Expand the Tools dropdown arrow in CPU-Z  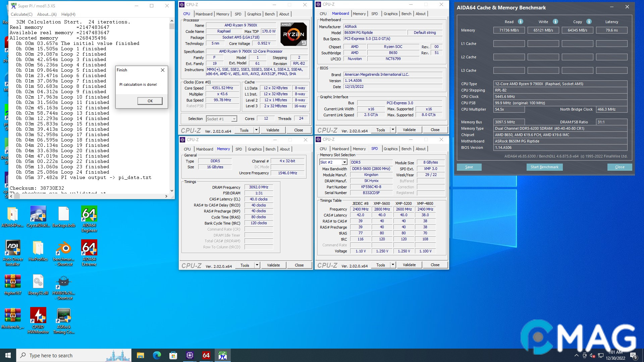(x=257, y=130)
